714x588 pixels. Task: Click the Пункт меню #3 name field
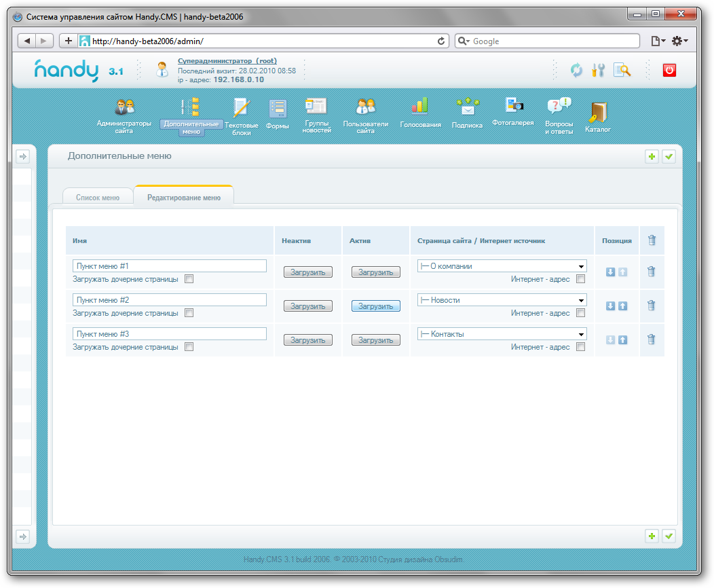(x=169, y=334)
